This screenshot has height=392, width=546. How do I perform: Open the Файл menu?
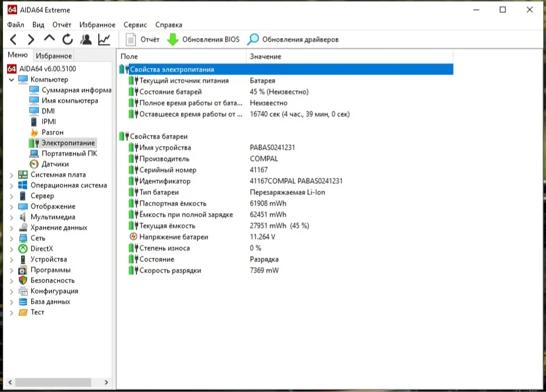pos(16,25)
